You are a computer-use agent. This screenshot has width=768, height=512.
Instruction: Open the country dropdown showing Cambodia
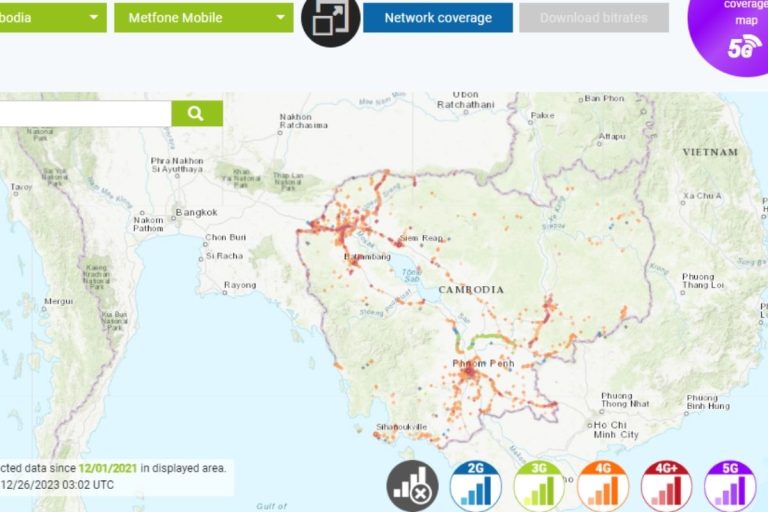click(50, 17)
